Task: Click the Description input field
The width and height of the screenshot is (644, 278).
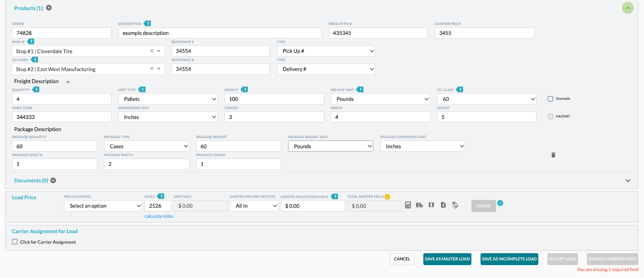Action: (x=220, y=33)
